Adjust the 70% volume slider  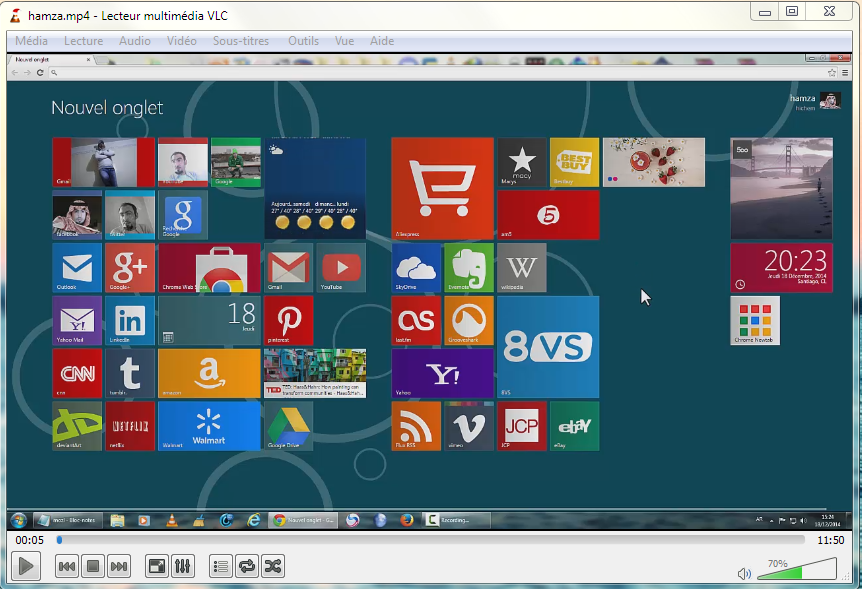click(797, 570)
